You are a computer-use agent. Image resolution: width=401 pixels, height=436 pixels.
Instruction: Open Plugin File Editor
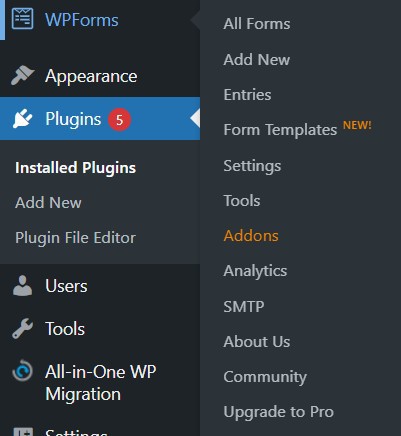(75, 238)
